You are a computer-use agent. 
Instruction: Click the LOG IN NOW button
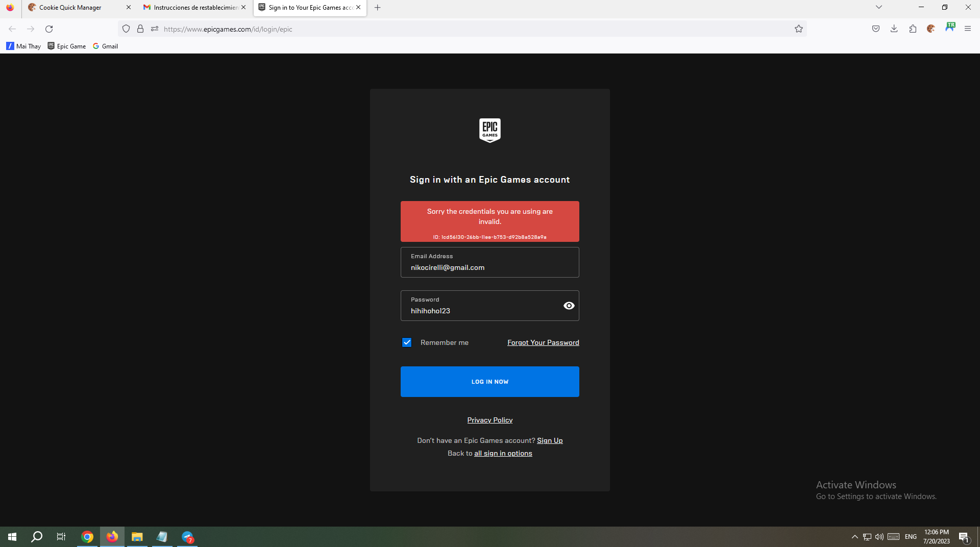click(490, 382)
